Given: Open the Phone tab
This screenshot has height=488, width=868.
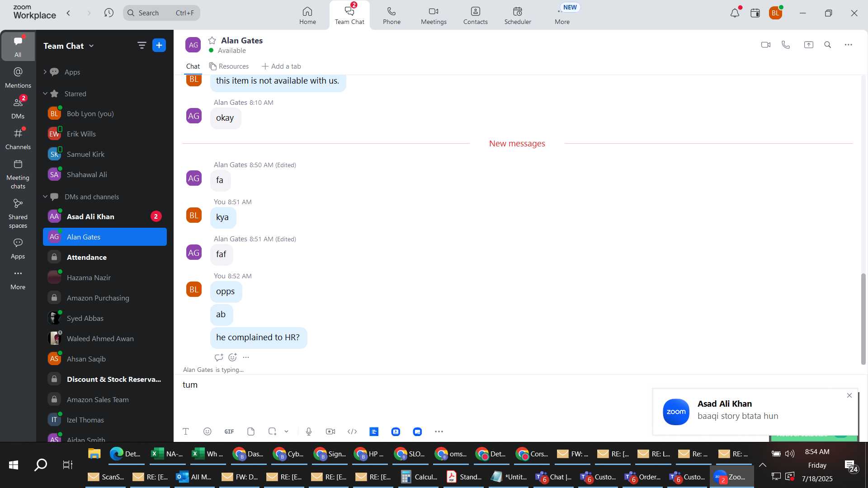Looking at the screenshot, I should coord(392,15).
